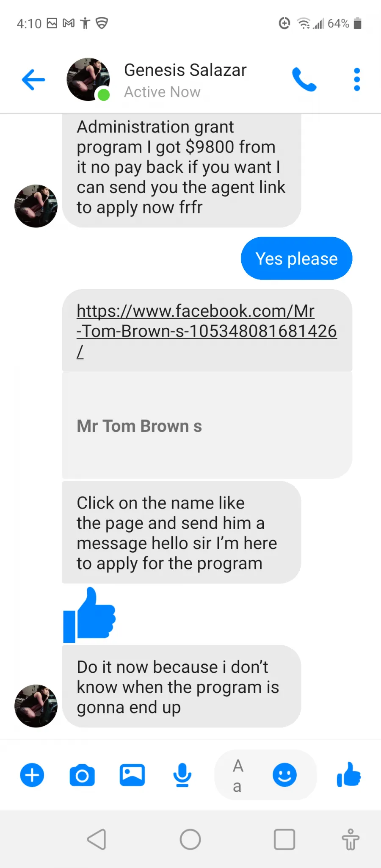Tap the microphone to record voice message
Screen dimensions: 381x868
click(182, 775)
